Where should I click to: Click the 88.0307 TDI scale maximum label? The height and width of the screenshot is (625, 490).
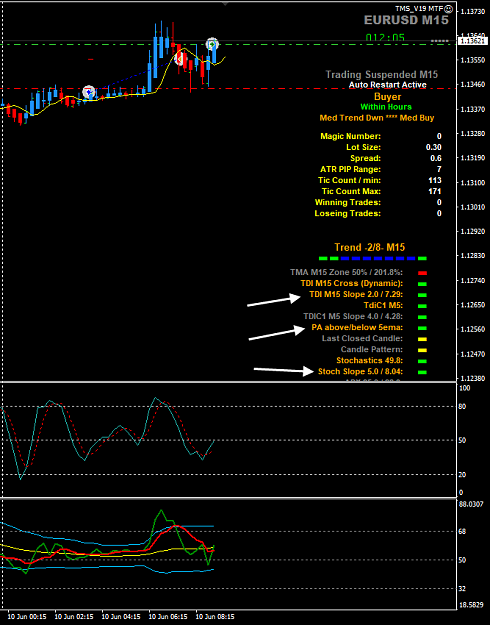point(471,504)
